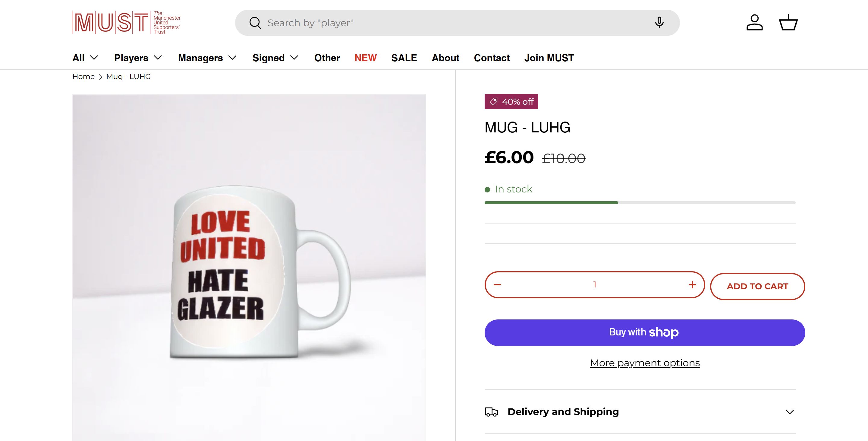Screen dimensions: 868x441
Task: Click the 40% off discount tag
Action: point(511,102)
